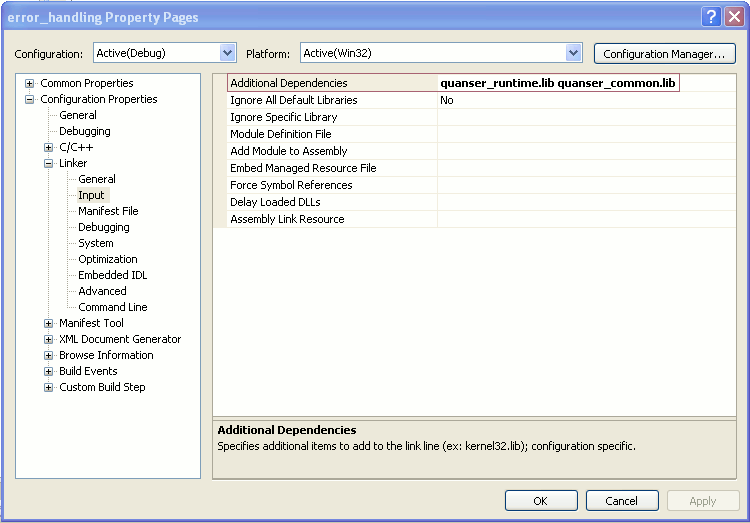This screenshot has height=523, width=750.
Task: Select Manifest File under Linker
Action: pyautogui.click(x=108, y=211)
